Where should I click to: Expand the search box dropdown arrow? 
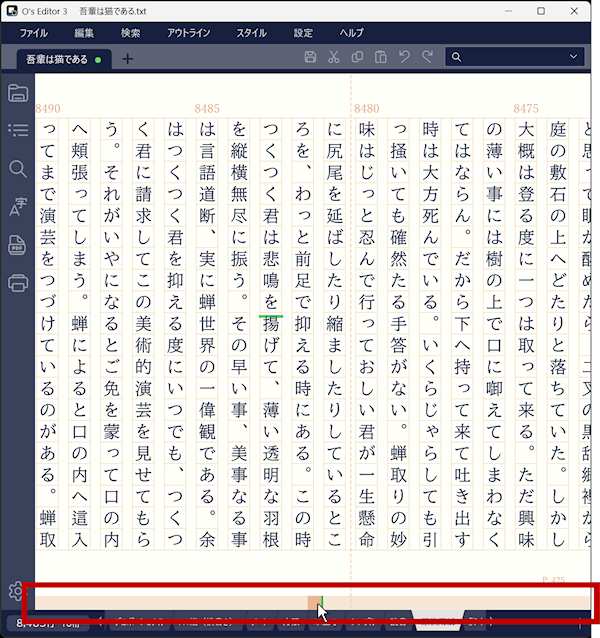pos(574,57)
